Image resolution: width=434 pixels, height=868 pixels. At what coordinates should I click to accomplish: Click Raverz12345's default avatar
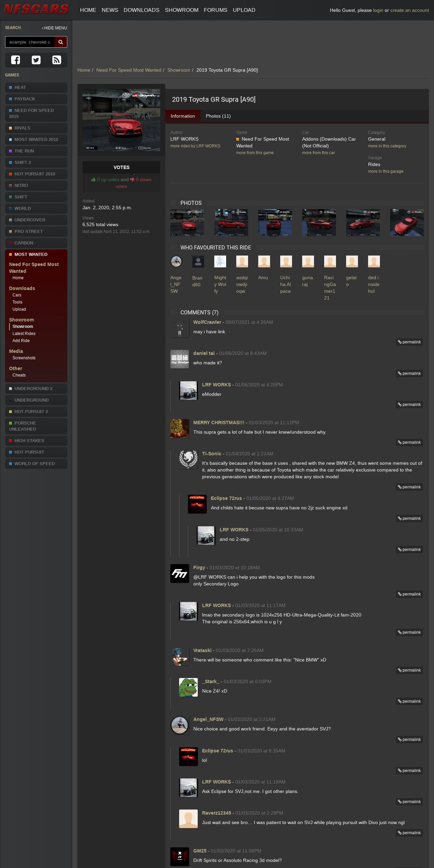coord(188,819)
